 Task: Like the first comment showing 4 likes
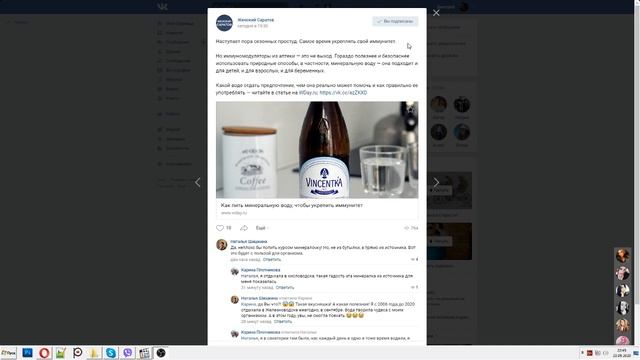pyautogui.click(x=414, y=260)
